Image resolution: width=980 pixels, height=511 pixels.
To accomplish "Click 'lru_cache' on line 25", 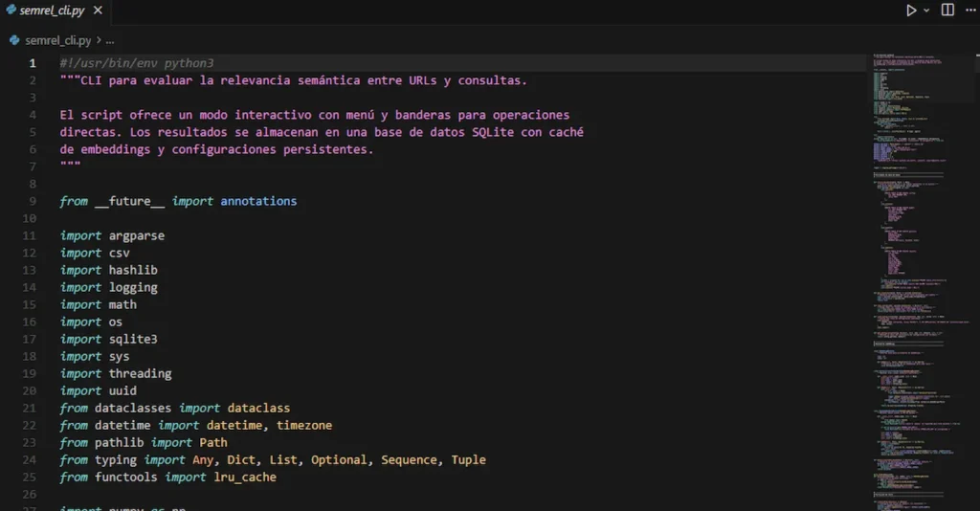I will [245, 478].
